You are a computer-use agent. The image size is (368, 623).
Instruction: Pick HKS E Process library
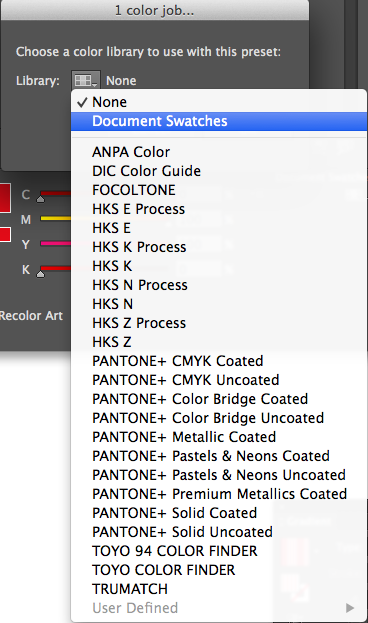pyautogui.click(x=219, y=209)
